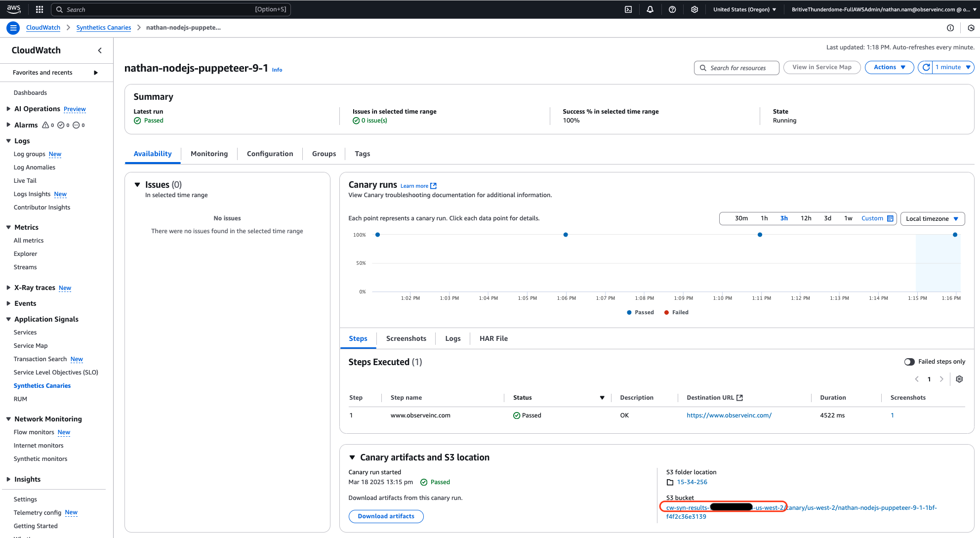Click Download artifacts button
The height and width of the screenshot is (538, 980).
[x=386, y=516]
